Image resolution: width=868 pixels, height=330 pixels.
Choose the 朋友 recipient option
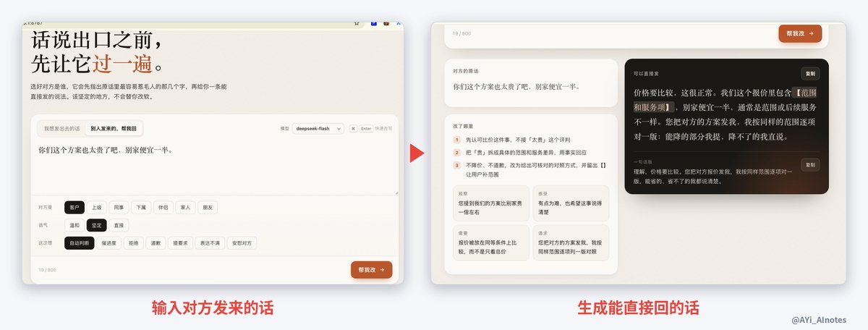click(208, 207)
